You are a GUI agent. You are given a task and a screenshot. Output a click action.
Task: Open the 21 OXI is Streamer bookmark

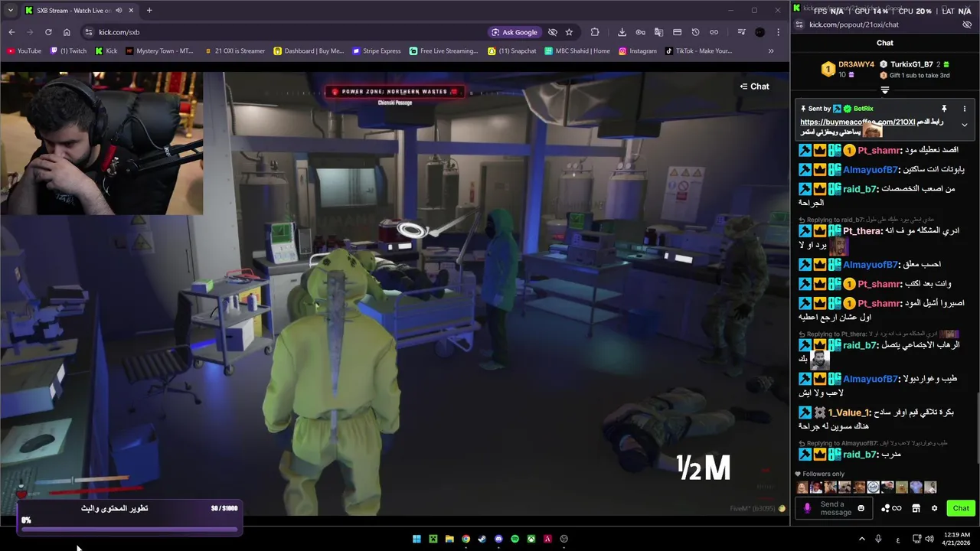coord(235,51)
